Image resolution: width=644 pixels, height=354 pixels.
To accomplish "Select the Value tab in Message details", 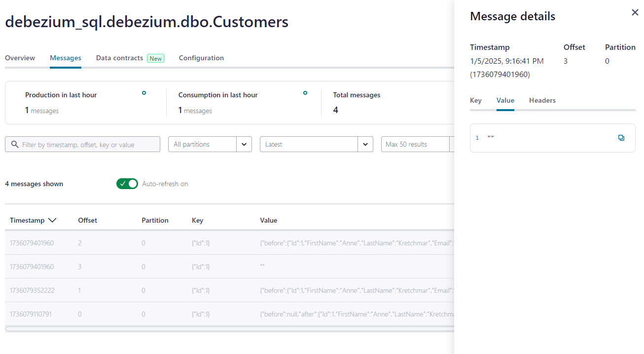I will coord(505,100).
